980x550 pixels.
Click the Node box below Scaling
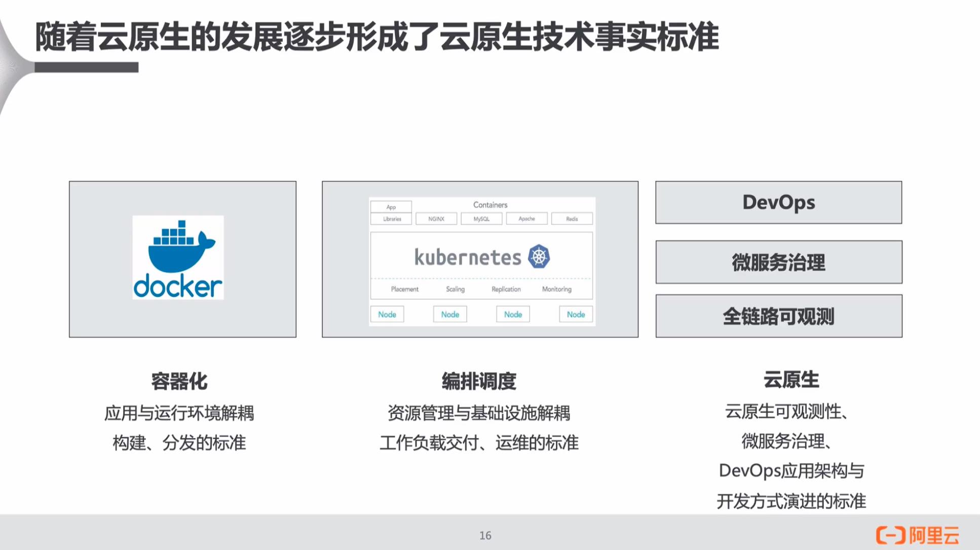coord(450,315)
